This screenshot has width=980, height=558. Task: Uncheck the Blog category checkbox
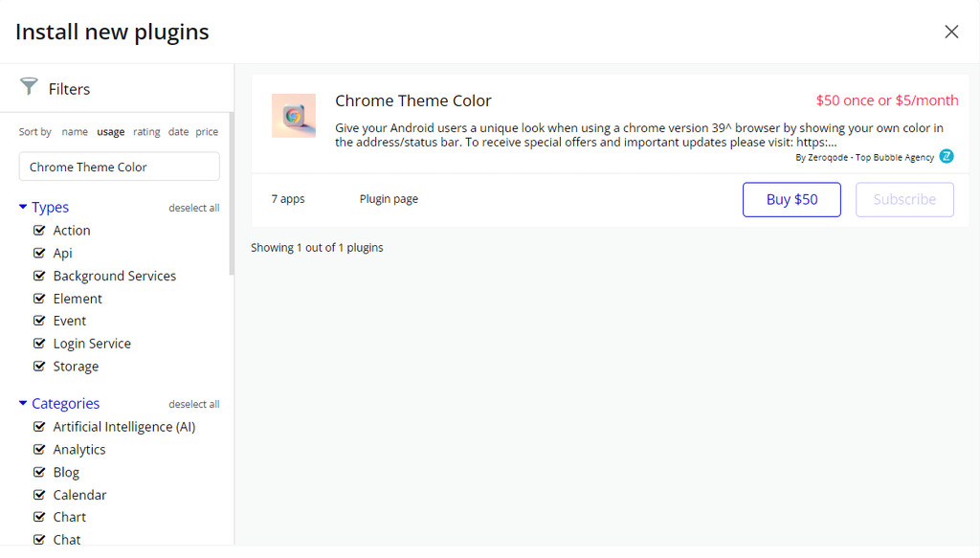pyautogui.click(x=38, y=472)
